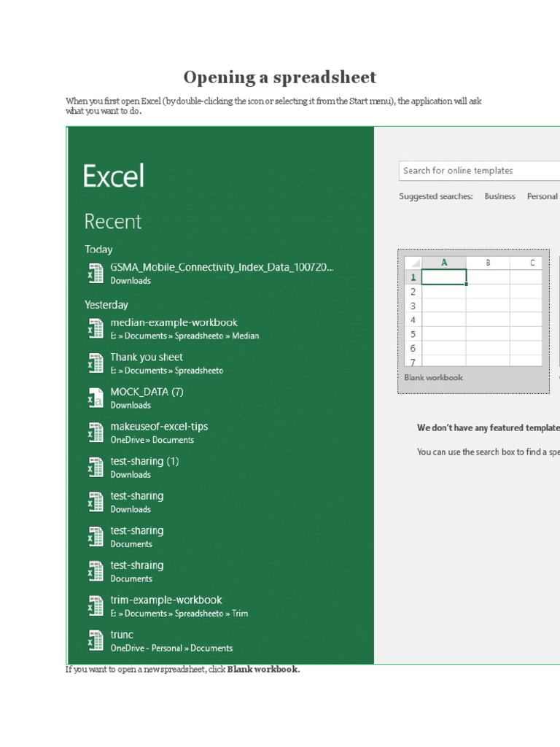Click the Blank workbook label
The image size is (560, 747).
pyautogui.click(x=433, y=377)
